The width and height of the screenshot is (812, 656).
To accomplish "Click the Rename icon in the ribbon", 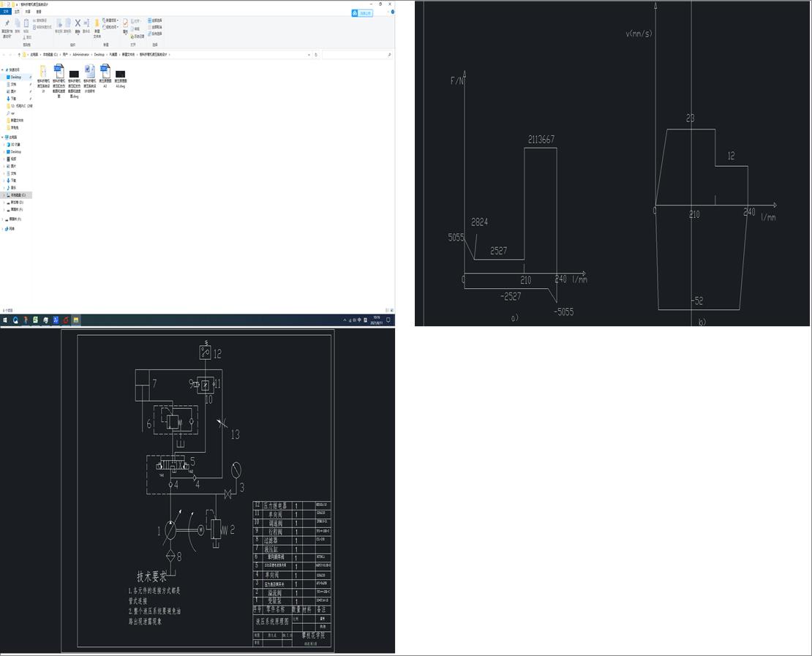I will coord(86,24).
